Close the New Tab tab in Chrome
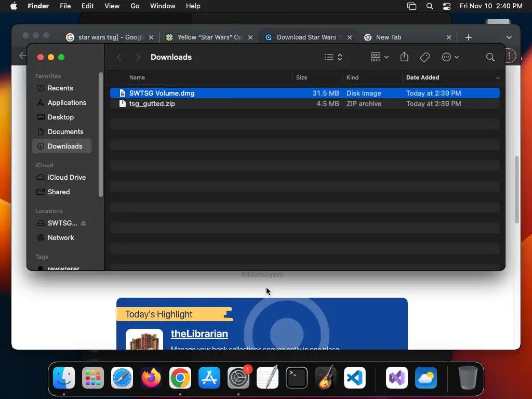Viewport: 532px width, 399px height. point(448,37)
